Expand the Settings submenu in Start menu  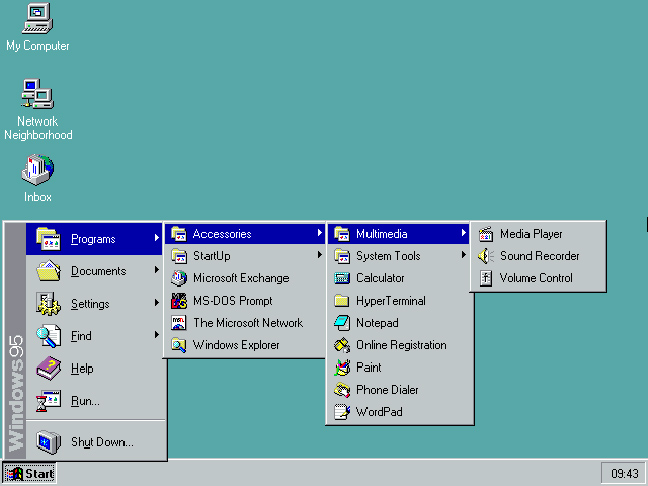coord(89,304)
